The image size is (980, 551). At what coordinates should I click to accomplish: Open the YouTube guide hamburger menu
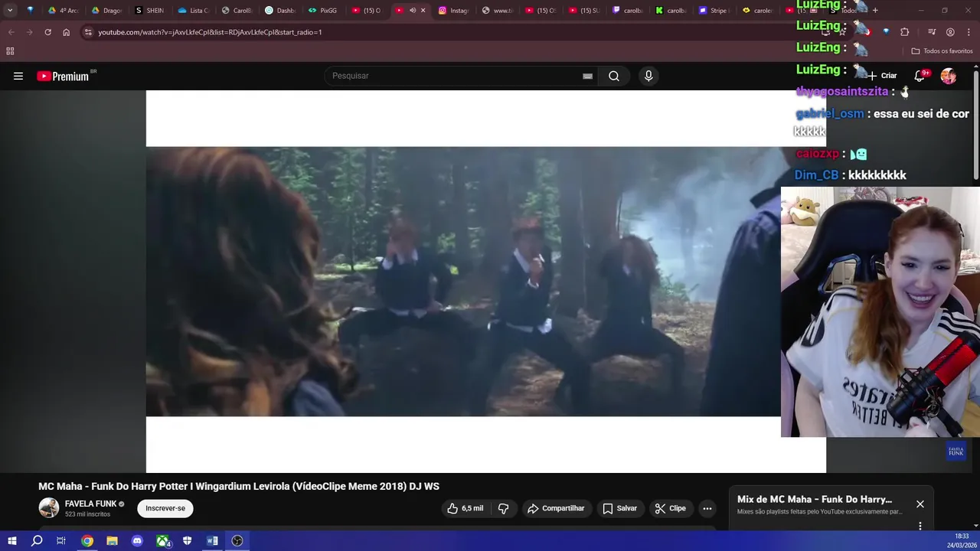[18, 76]
